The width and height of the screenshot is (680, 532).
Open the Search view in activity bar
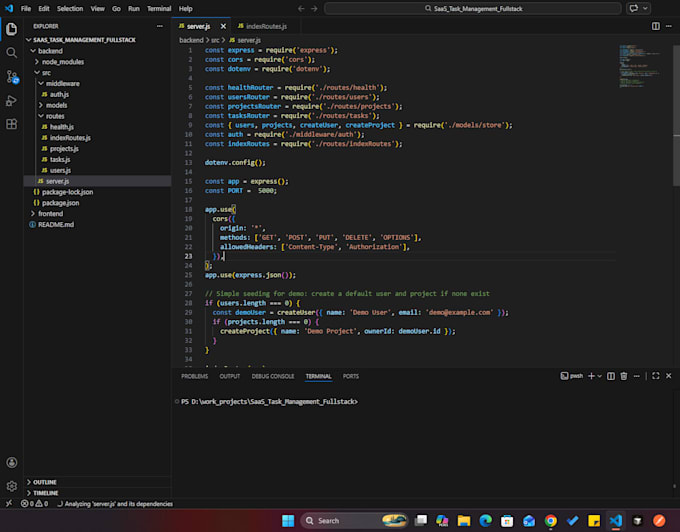tap(12, 53)
